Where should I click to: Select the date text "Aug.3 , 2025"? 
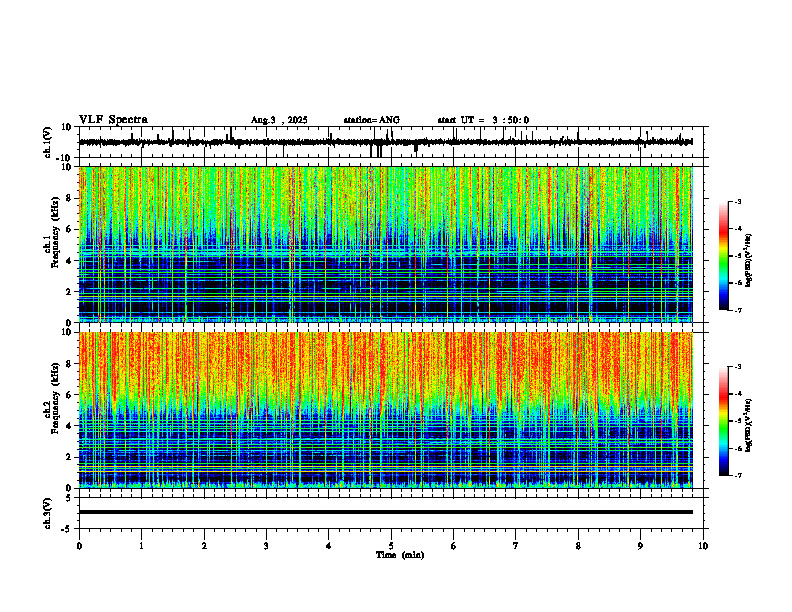[x=279, y=120]
